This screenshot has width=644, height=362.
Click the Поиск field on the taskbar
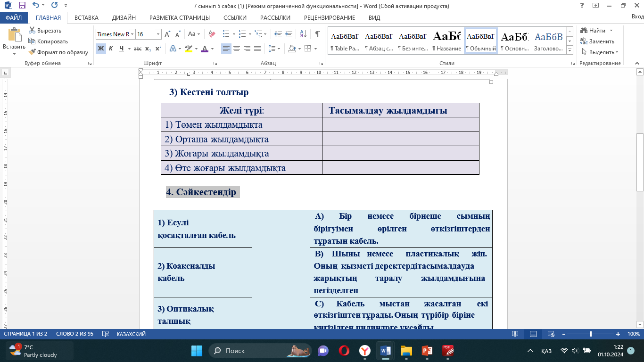click(250, 351)
